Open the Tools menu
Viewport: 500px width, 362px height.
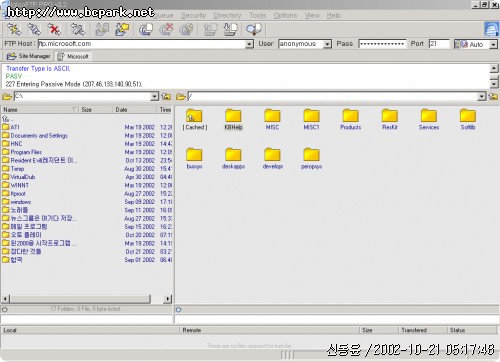click(258, 15)
